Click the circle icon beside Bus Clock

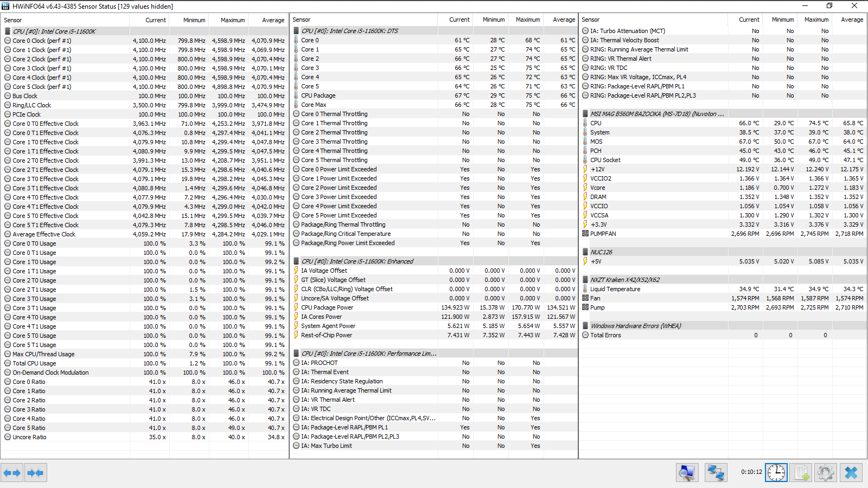8,96
